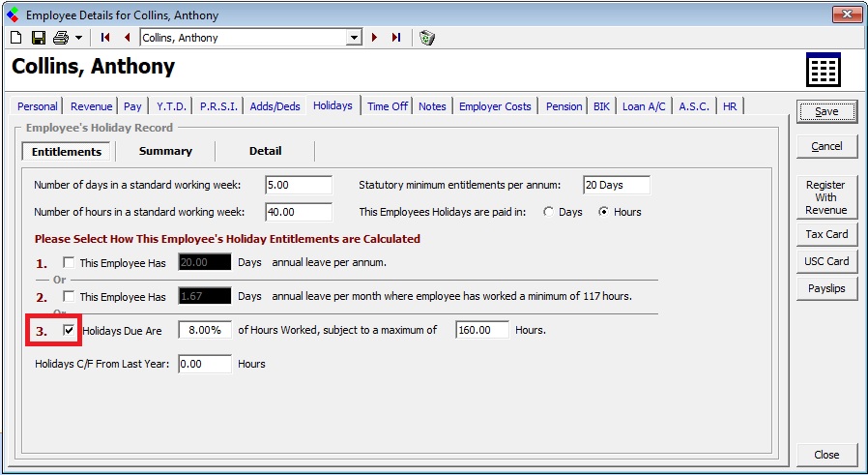Viewport: 868px width, 475px height.
Task: Click the new employee blank page icon
Action: pyautogui.click(x=15, y=38)
